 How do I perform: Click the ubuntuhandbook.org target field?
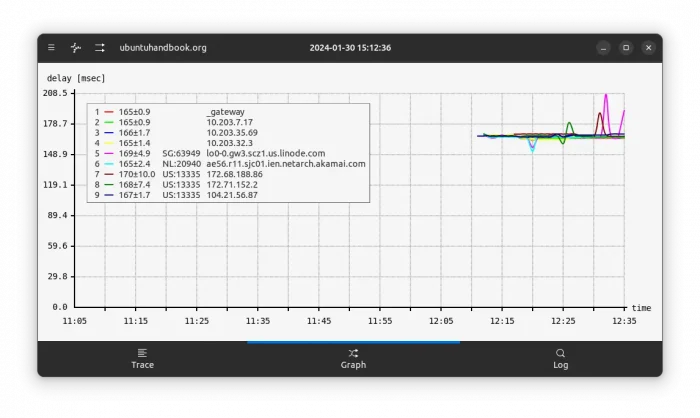163,47
